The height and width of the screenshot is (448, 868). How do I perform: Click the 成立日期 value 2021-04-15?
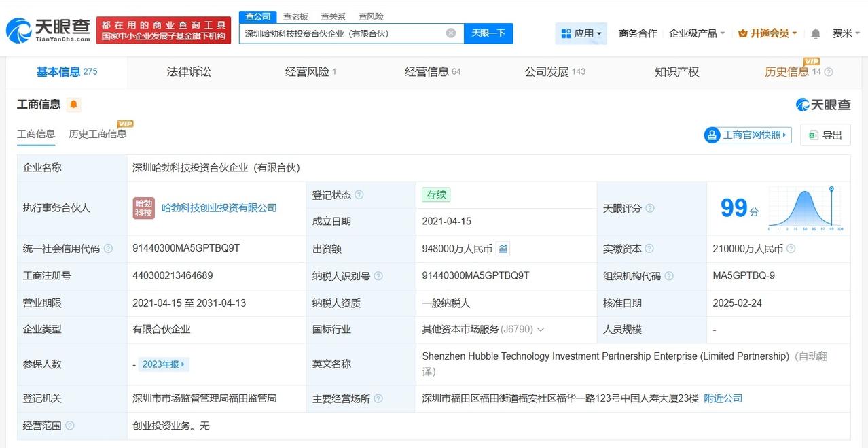tap(446, 222)
